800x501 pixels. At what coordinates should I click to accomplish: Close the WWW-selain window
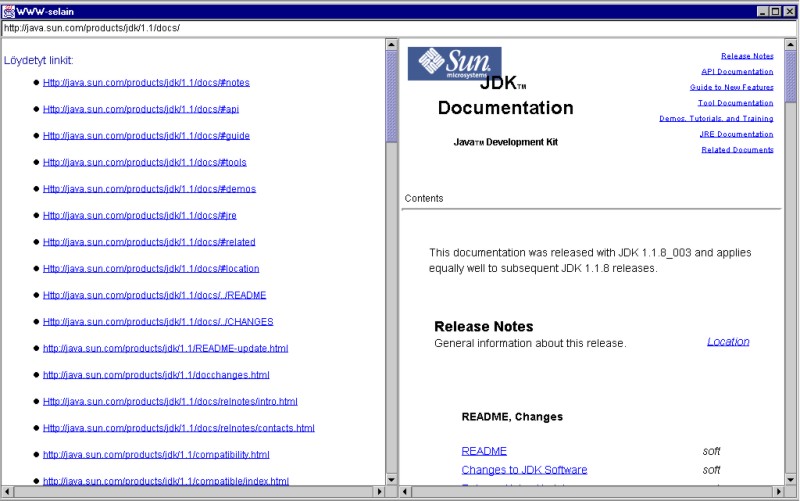pos(789,11)
